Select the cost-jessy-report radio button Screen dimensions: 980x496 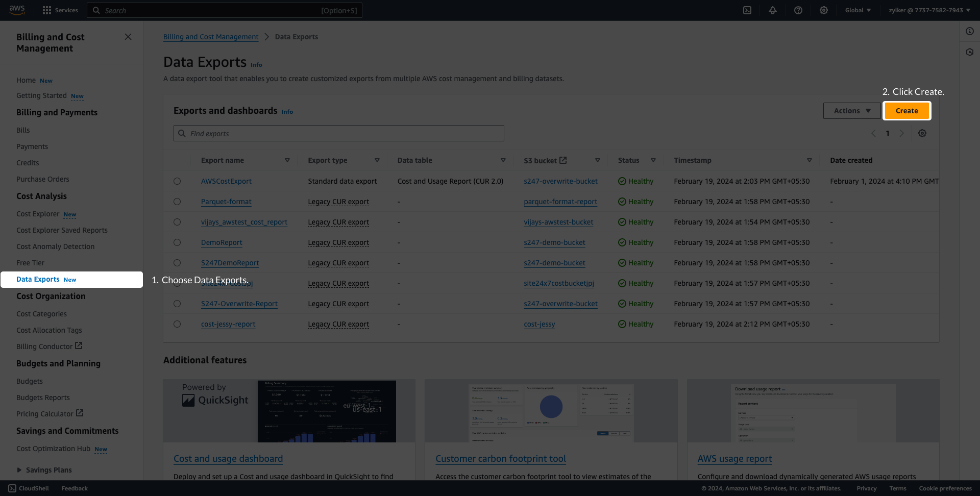coord(177,324)
